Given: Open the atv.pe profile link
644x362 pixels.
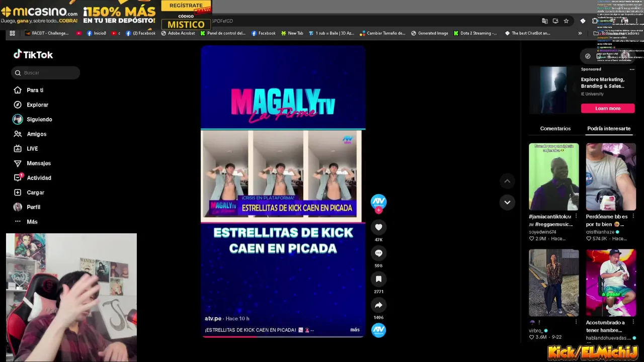Looking at the screenshot, I should tap(213, 318).
